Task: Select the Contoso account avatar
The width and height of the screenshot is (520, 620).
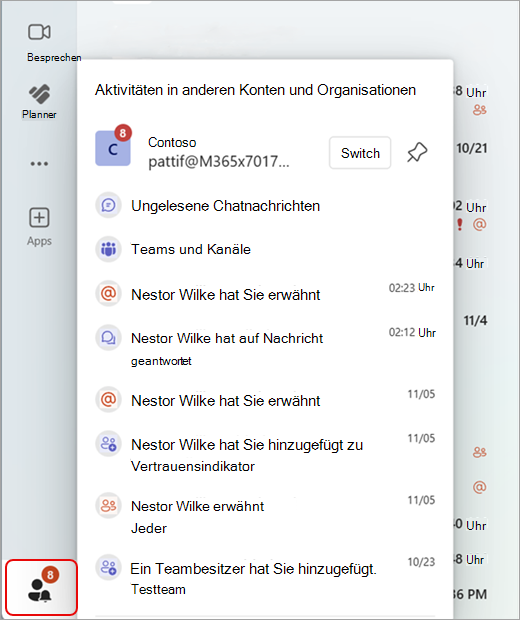Action: point(113,148)
